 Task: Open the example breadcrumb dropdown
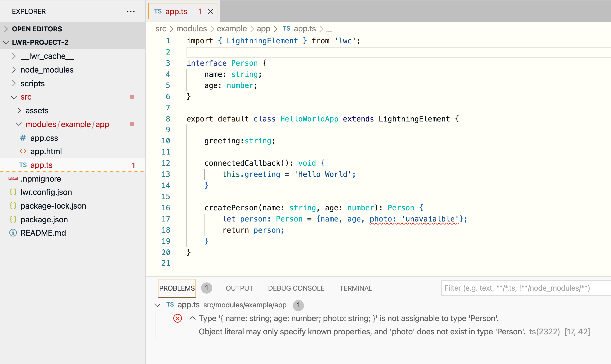[x=231, y=29]
